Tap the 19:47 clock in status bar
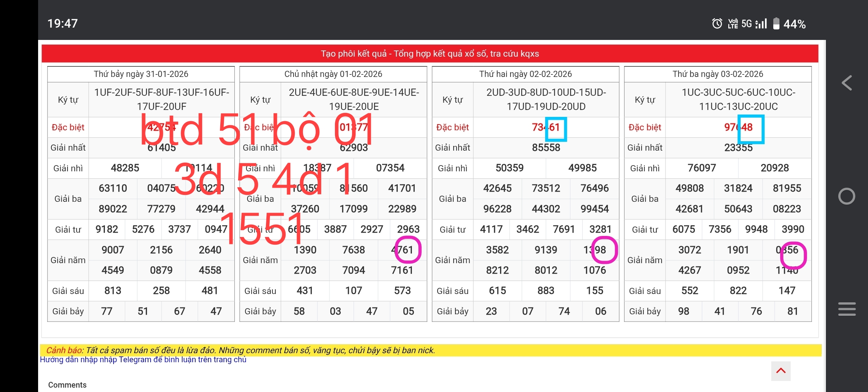The width and height of the screenshot is (868, 392). [x=62, y=24]
